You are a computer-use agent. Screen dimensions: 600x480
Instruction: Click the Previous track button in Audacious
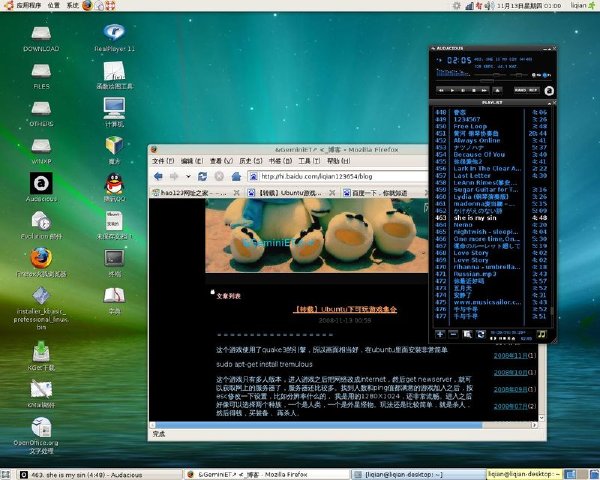tap(441, 91)
